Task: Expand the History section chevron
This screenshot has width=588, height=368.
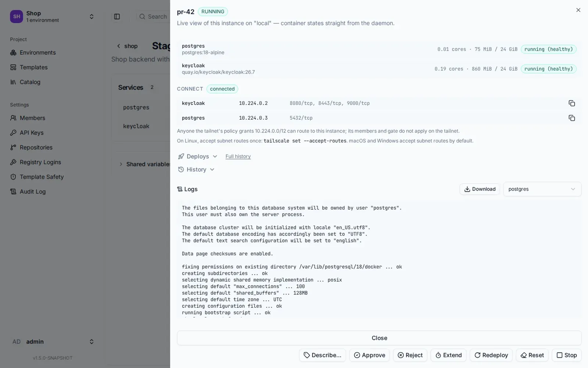Action: coord(212,170)
